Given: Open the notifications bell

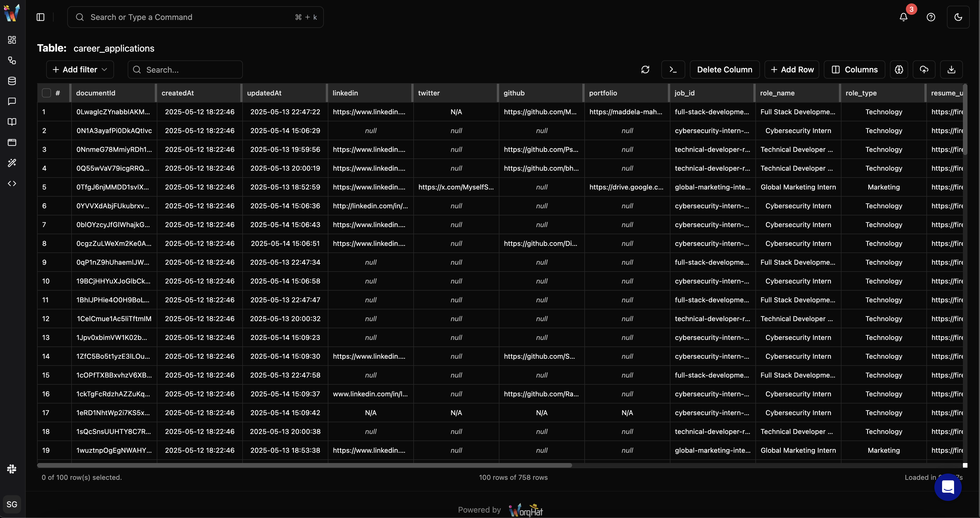Looking at the screenshot, I should [904, 17].
